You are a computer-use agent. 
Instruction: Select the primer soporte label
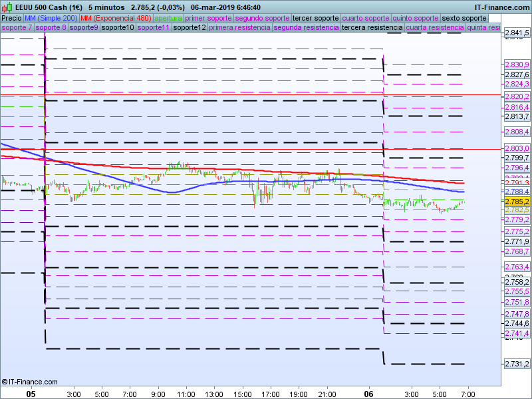209,18
